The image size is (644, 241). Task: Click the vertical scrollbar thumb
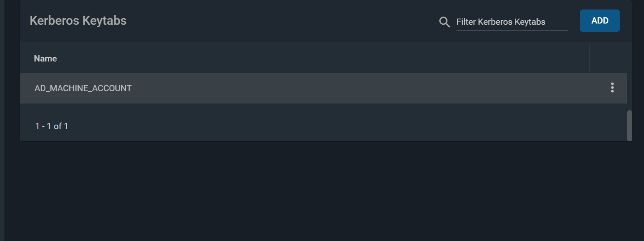[629, 125]
